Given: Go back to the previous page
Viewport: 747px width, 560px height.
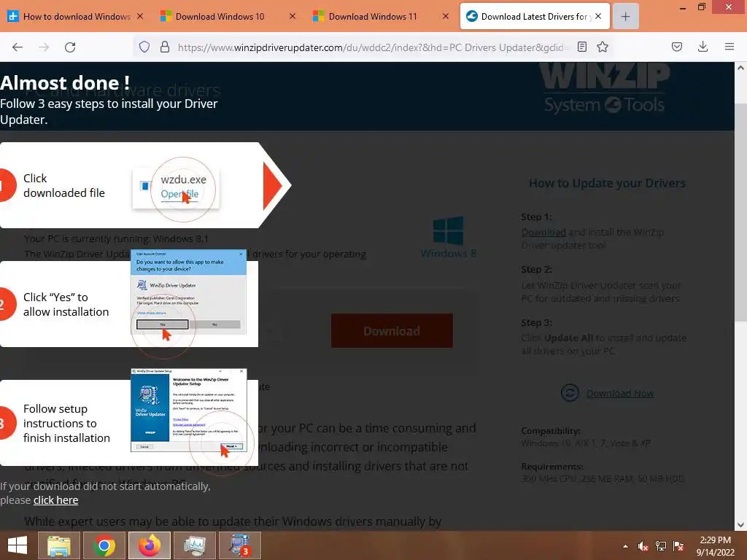Looking at the screenshot, I should pyautogui.click(x=18, y=47).
